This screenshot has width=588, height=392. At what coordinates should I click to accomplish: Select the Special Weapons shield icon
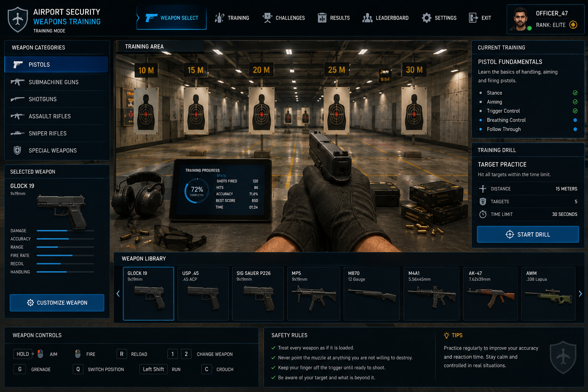click(x=18, y=150)
